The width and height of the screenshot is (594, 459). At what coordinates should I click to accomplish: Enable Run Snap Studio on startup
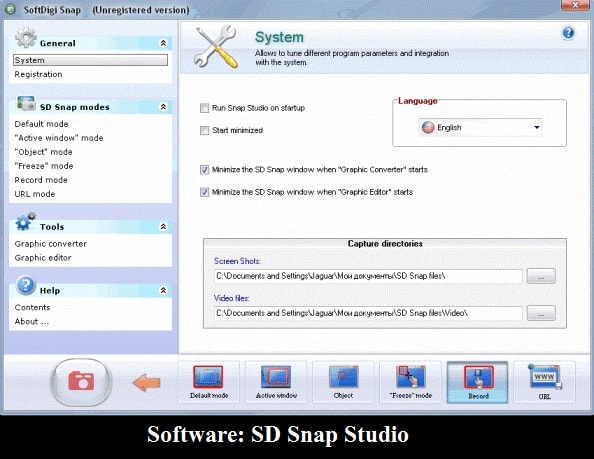tap(205, 108)
